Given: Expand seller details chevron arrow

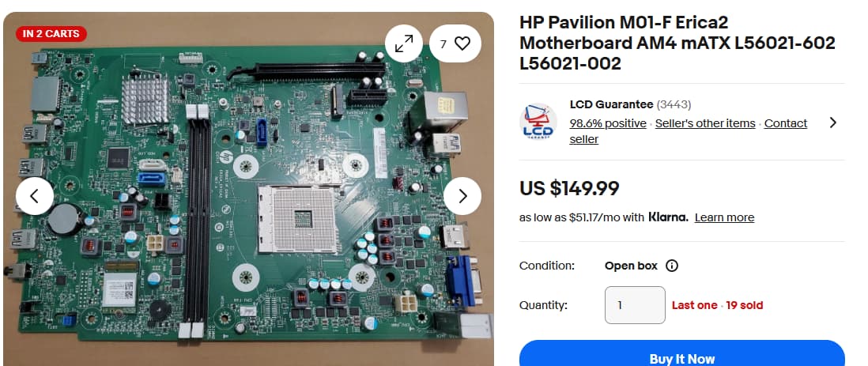Looking at the screenshot, I should pyautogui.click(x=832, y=123).
